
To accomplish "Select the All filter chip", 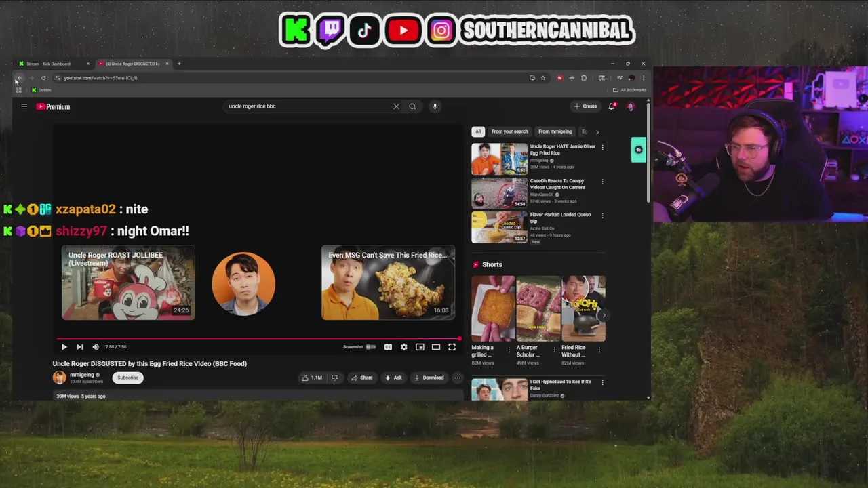I will [478, 131].
